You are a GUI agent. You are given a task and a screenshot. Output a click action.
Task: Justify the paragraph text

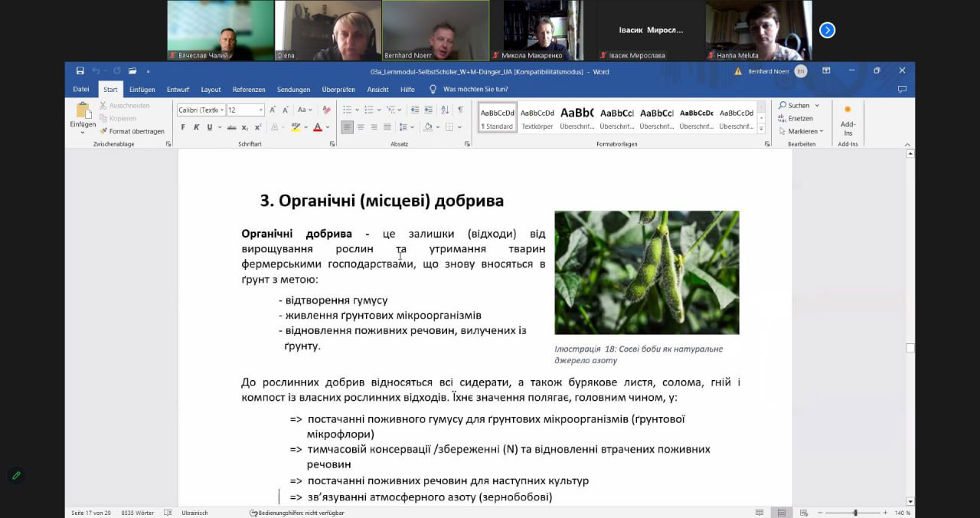[x=387, y=127]
